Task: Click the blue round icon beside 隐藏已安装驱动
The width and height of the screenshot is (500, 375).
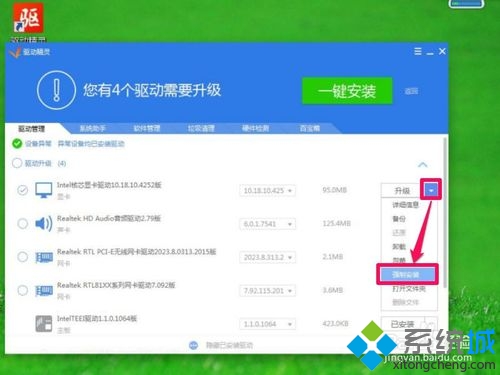Action: tap(193, 345)
